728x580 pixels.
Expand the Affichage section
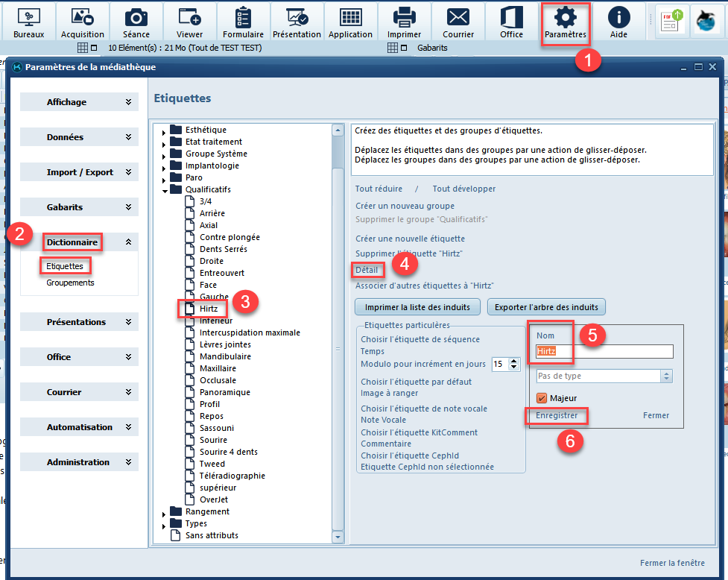pyautogui.click(x=79, y=102)
